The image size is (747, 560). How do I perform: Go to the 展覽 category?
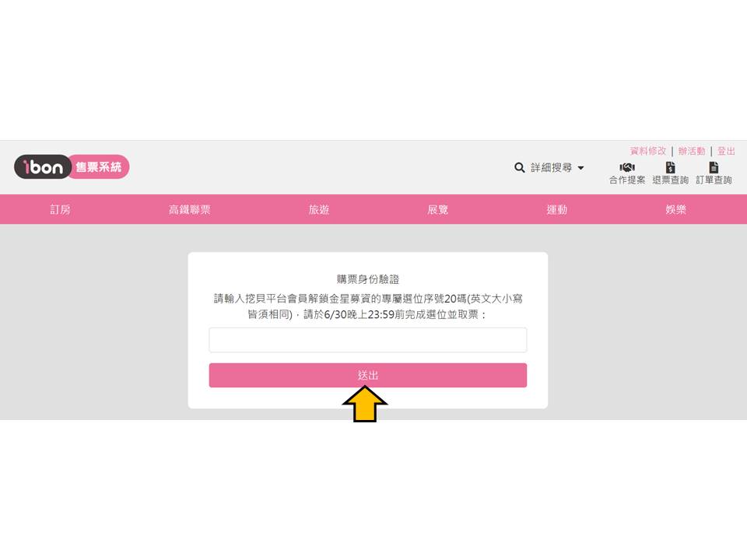coord(438,209)
